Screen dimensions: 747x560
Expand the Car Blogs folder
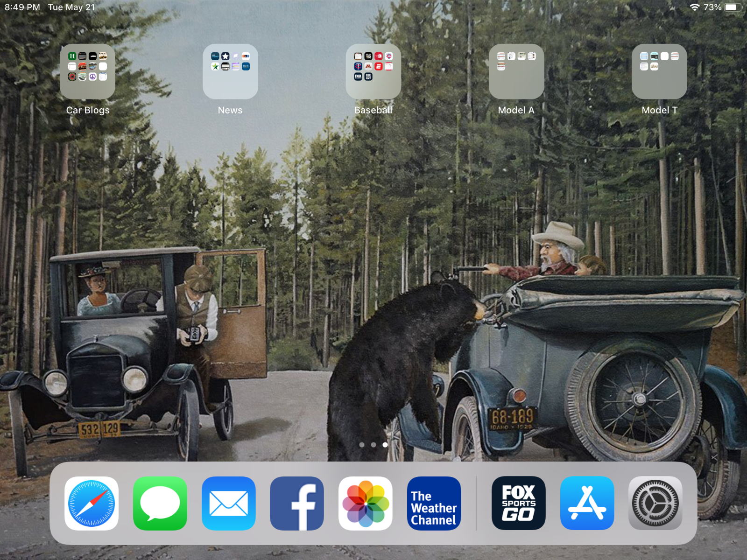(x=87, y=71)
